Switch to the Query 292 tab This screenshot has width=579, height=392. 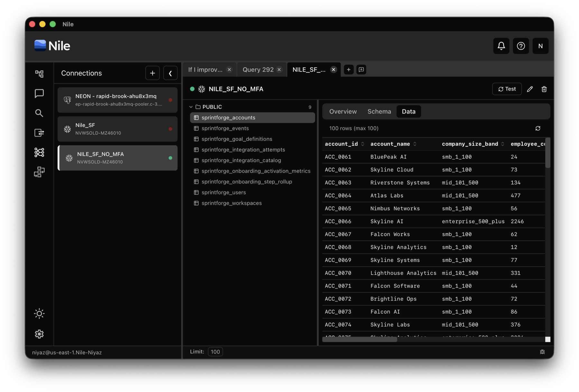258,70
